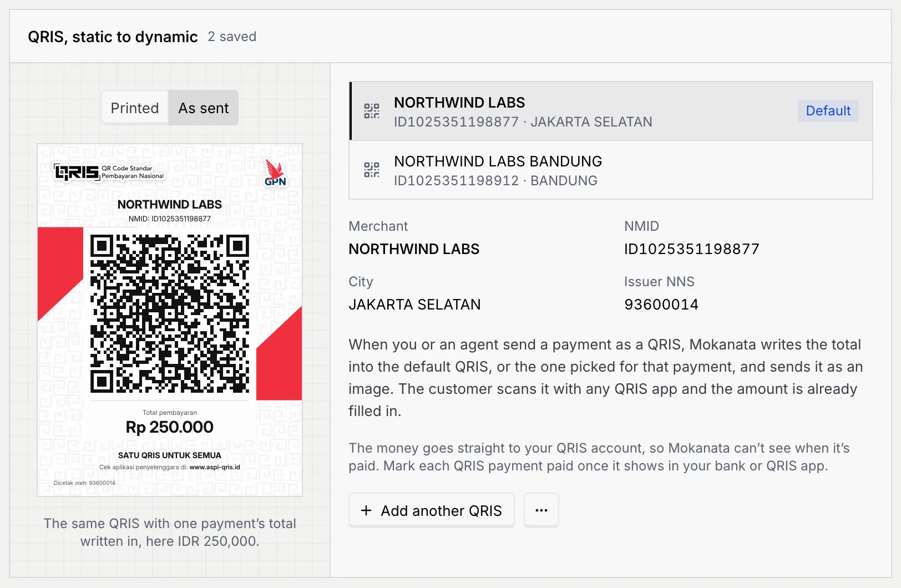Select the NORTHWIND LABS Jakarta Selatan row
Viewport: 901px width, 588px height.
click(x=611, y=111)
